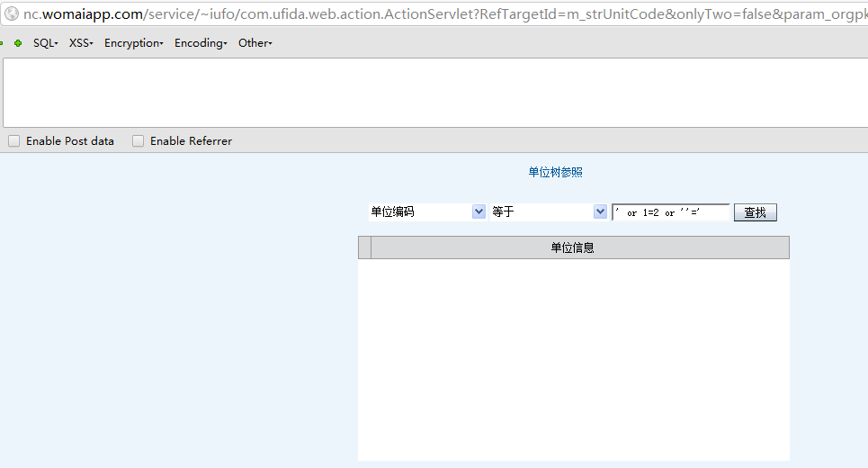Click the blank corner cell beside 单位信息
Screen dimensions: 868x468
[365, 247]
